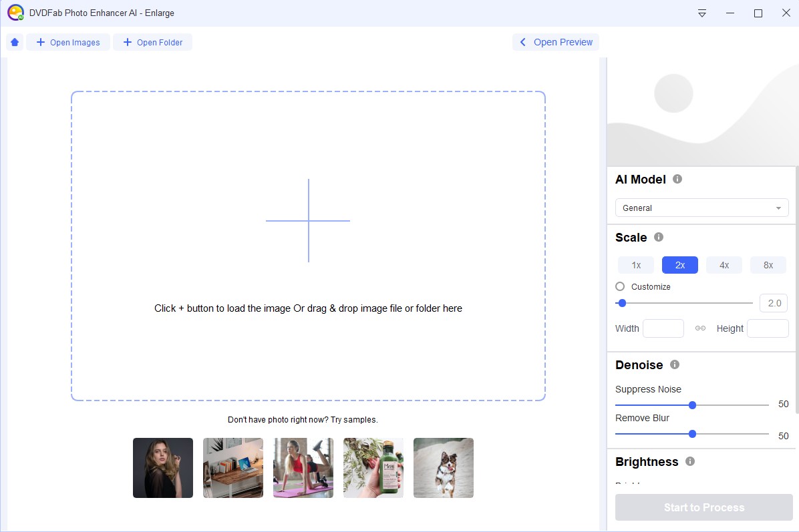
Task: Select 8x scale option
Action: [x=768, y=265]
